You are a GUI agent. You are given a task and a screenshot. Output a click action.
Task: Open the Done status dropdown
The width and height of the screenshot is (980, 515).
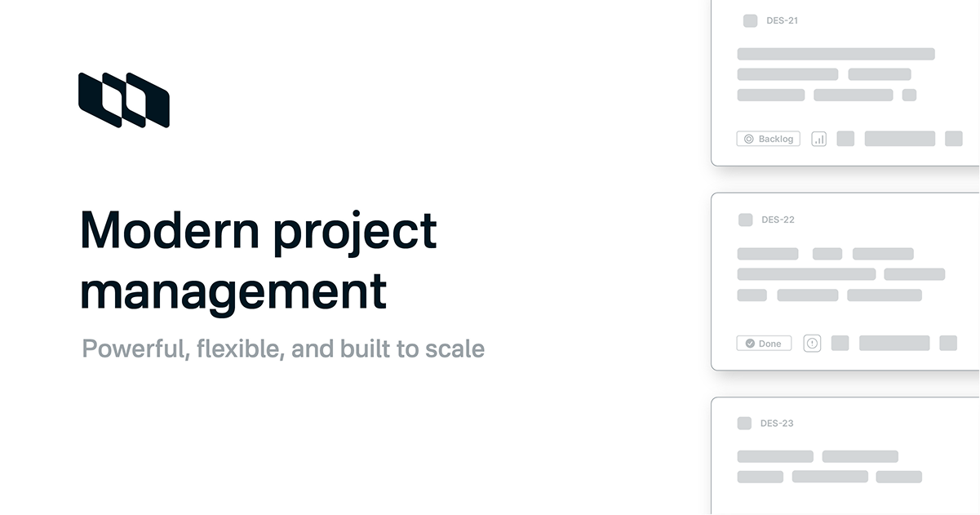coord(764,344)
